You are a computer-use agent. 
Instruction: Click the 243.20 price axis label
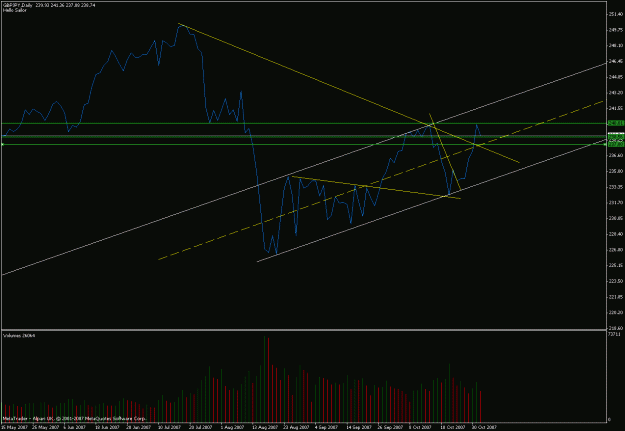pyautogui.click(x=616, y=92)
